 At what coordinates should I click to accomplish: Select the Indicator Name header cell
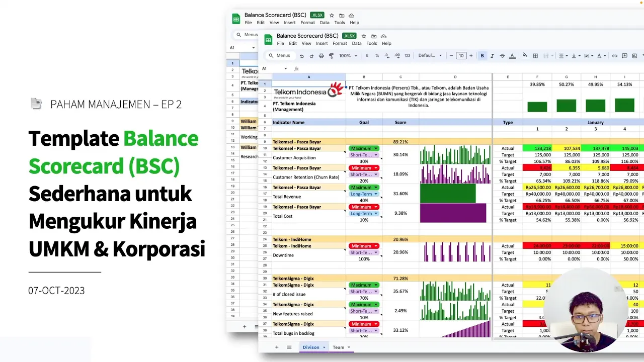[309, 122]
